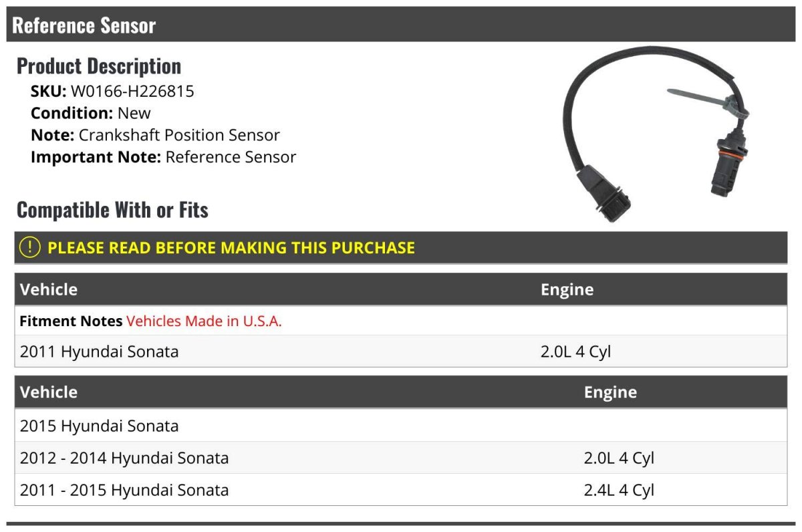Click the Crankshaft Position Sensor note text
This screenshot has height=532, width=802.
coord(179,135)
